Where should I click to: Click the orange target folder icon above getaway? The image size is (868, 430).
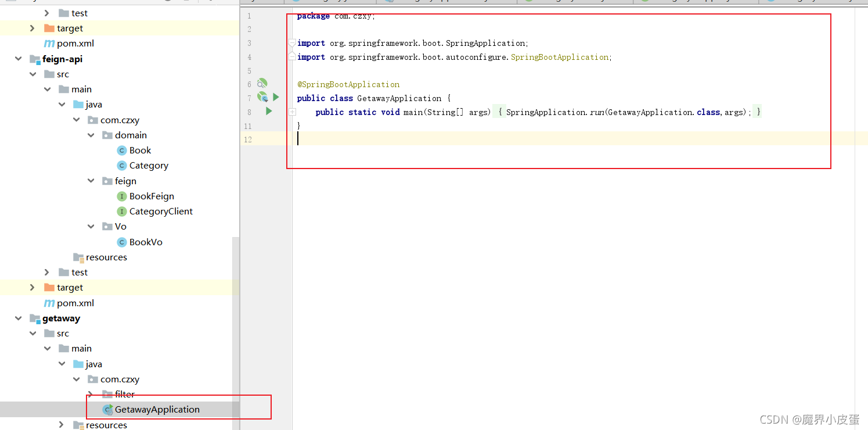[x=49, y=288]
